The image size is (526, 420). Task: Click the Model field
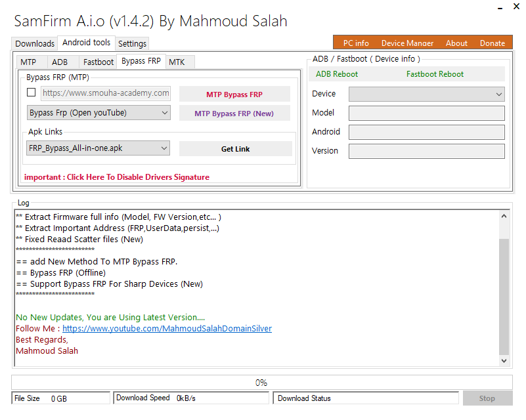(x=427, y=114)
